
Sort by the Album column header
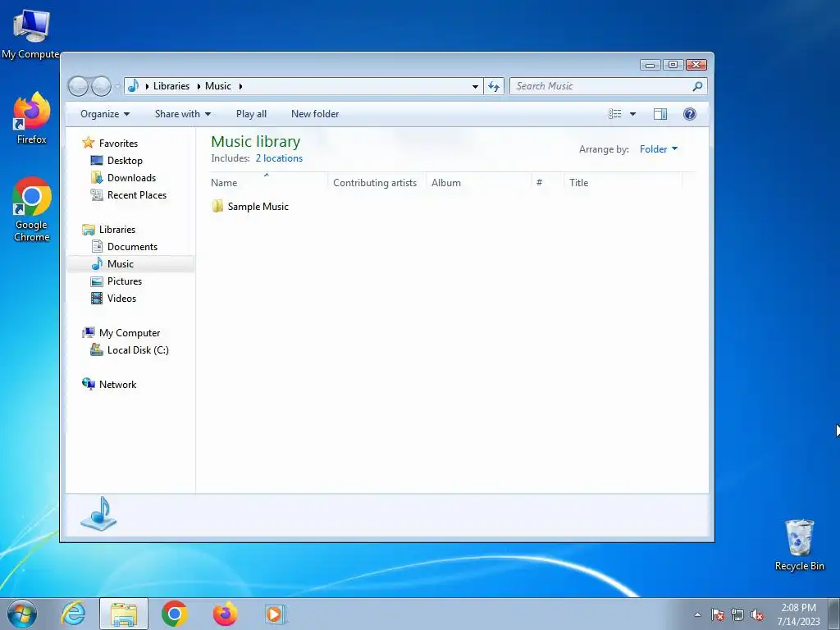click(x=478, y=183)
